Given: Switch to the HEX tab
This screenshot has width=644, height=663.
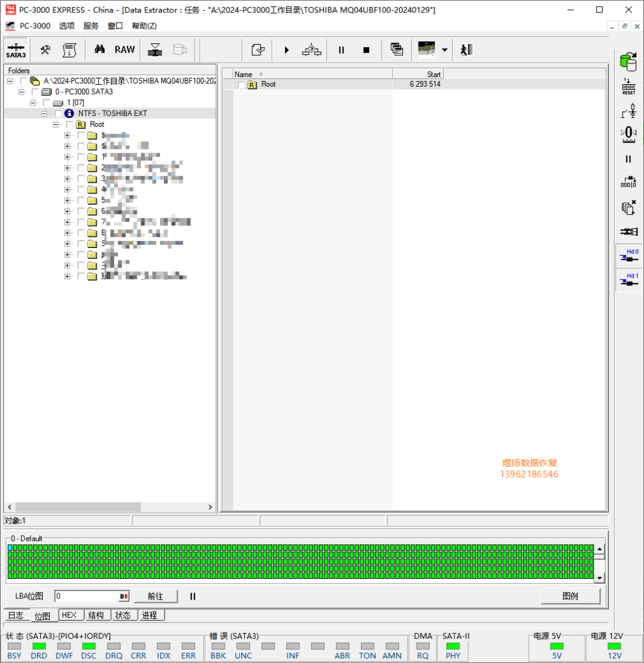Looking at the screenshot, I should point(69,615).
